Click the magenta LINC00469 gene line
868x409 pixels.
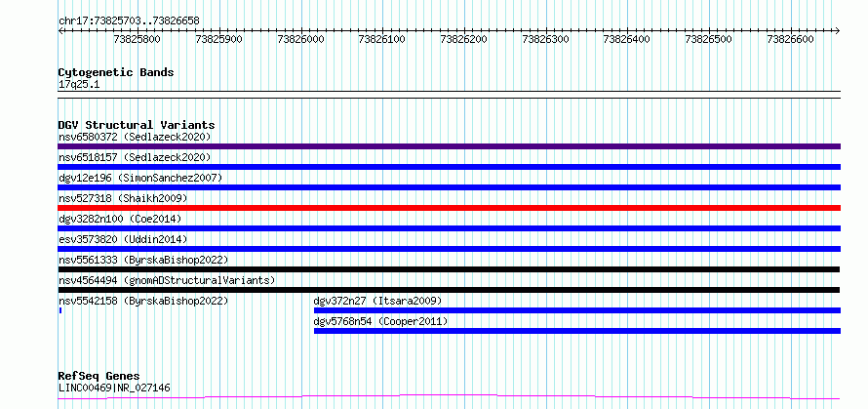click(x=449, y=396)
